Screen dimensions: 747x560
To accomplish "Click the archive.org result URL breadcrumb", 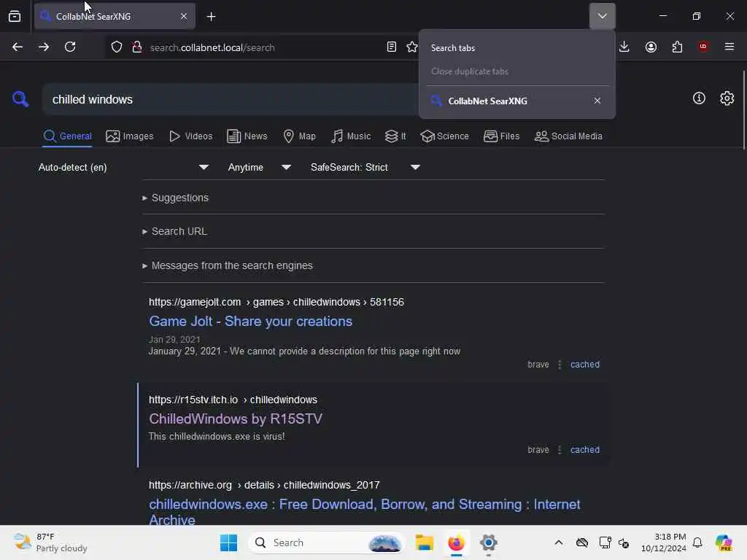I will click(x=264, y=485).
